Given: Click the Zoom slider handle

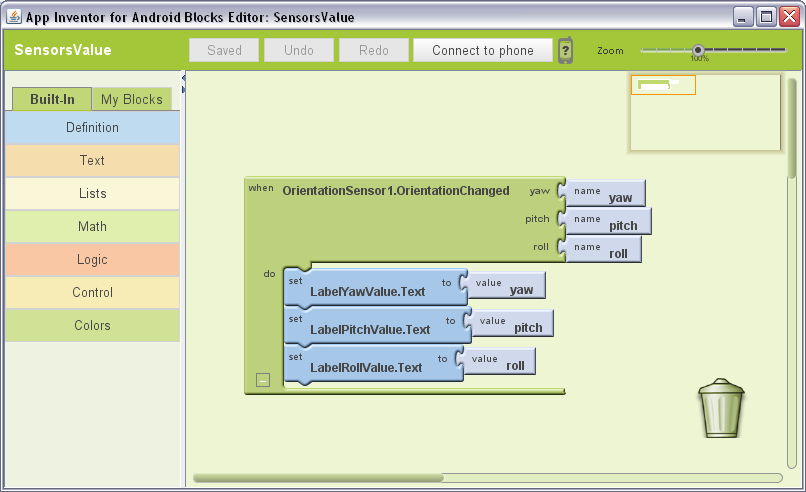Looking at the screenshot, I should (698, 50).
